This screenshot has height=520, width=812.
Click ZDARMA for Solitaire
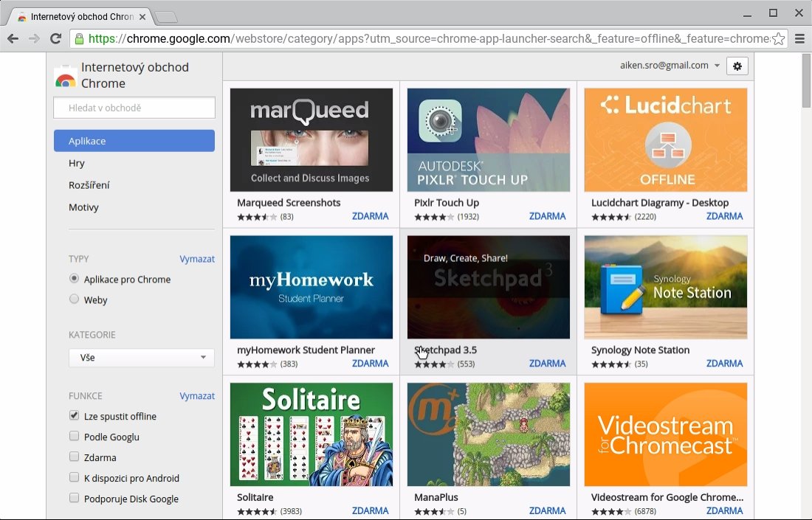pos(371,510)
